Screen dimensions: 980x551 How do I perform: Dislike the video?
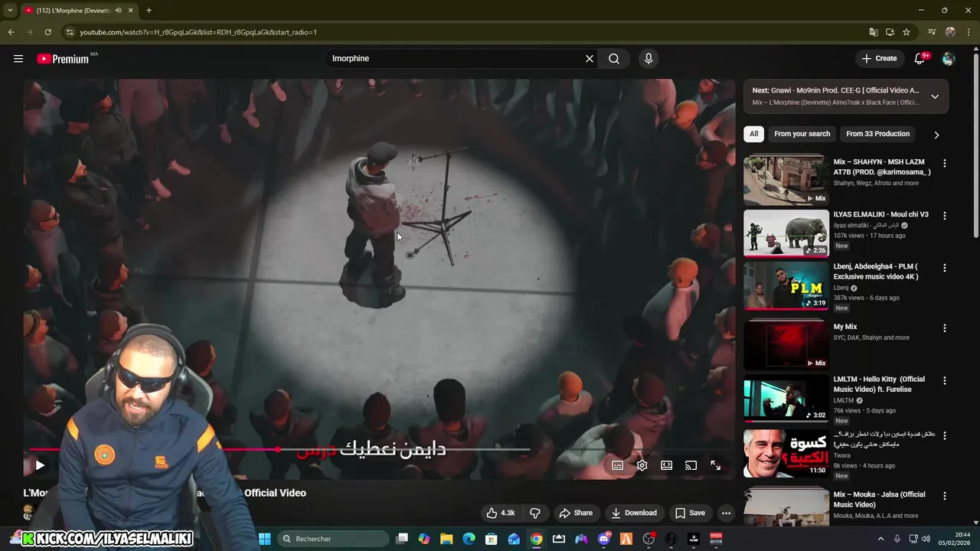[535, 513]
